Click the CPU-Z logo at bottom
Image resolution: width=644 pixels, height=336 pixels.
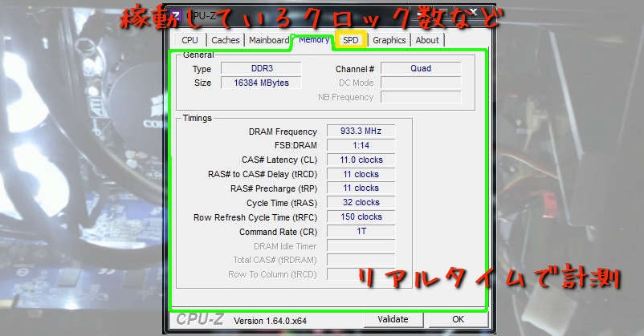point(200,319)
